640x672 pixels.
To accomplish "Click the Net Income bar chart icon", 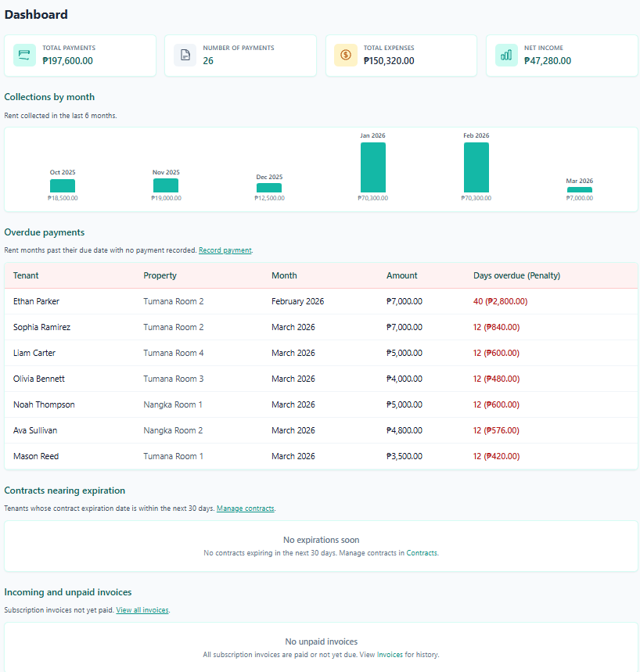I will [x=506, y=56].
